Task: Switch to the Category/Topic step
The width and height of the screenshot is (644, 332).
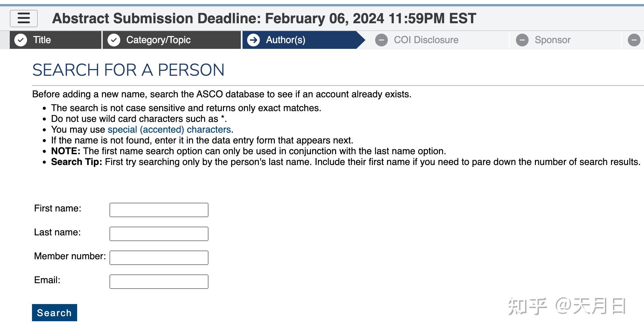Action: (158, 40)
